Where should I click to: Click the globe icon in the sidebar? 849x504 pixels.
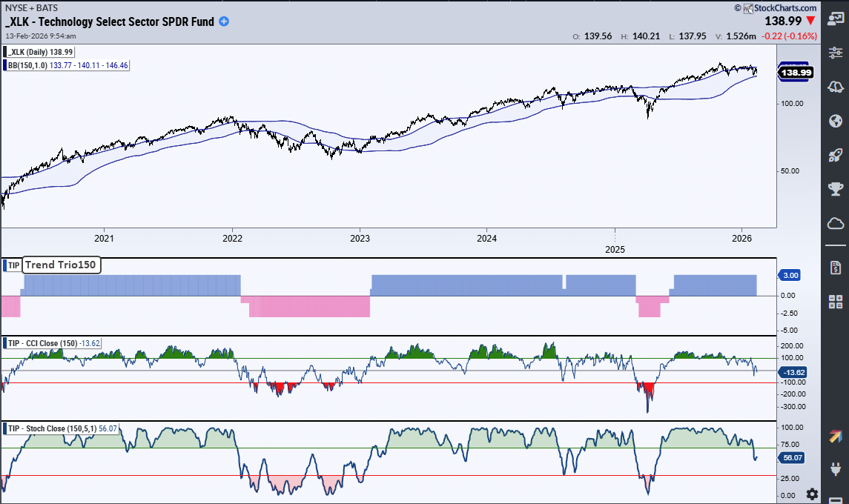pos(835,122)
